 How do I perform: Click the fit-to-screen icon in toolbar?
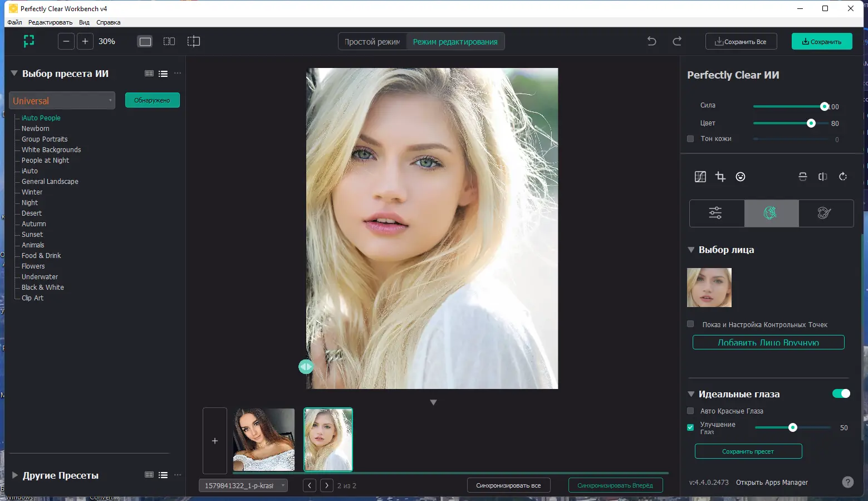29,41
